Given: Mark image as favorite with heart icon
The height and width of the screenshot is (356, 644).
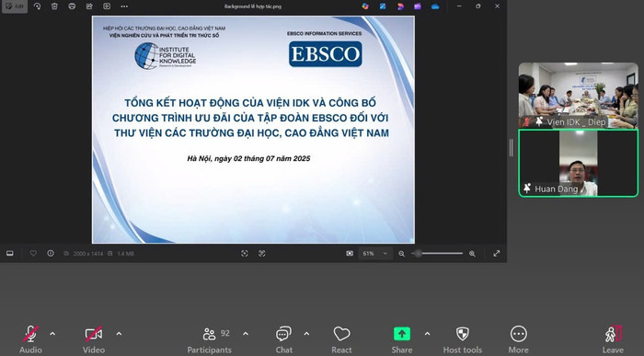Looking at the screenshot, I should 33,254.
